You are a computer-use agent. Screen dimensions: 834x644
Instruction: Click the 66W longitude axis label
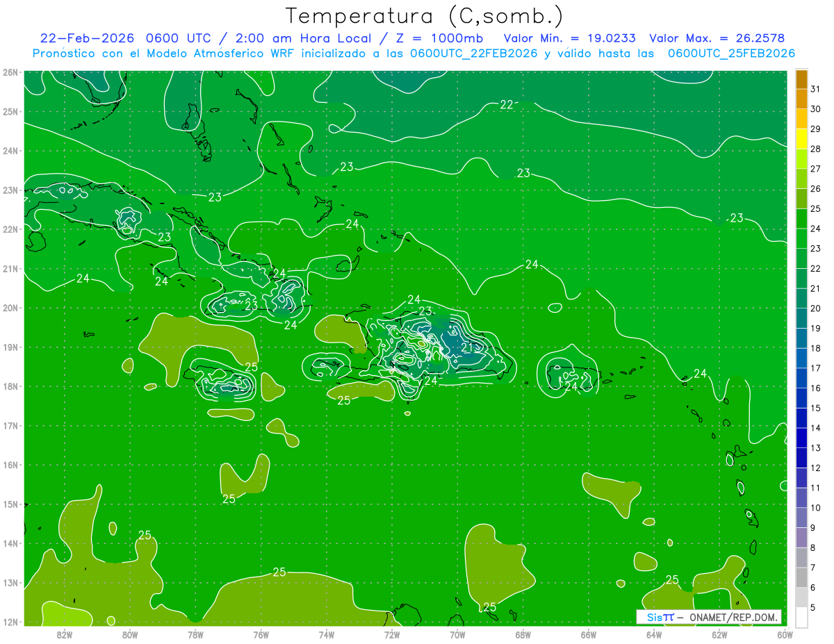588,634
